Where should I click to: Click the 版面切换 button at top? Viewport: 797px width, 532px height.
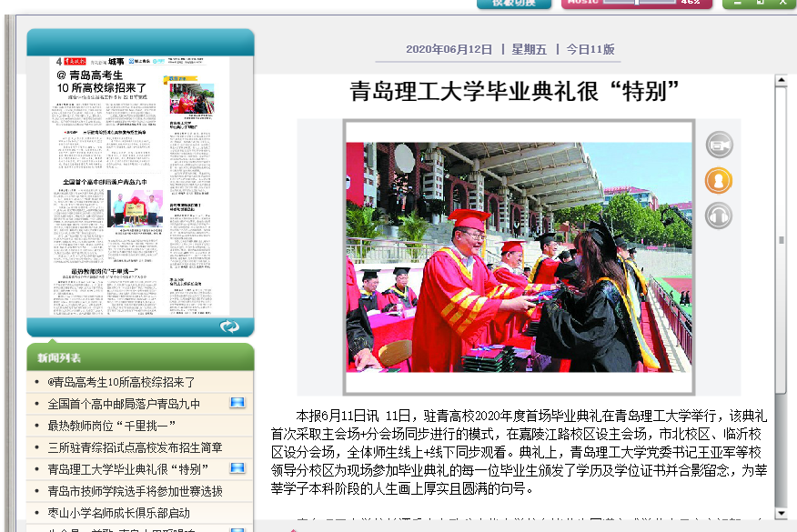[514, 4]
